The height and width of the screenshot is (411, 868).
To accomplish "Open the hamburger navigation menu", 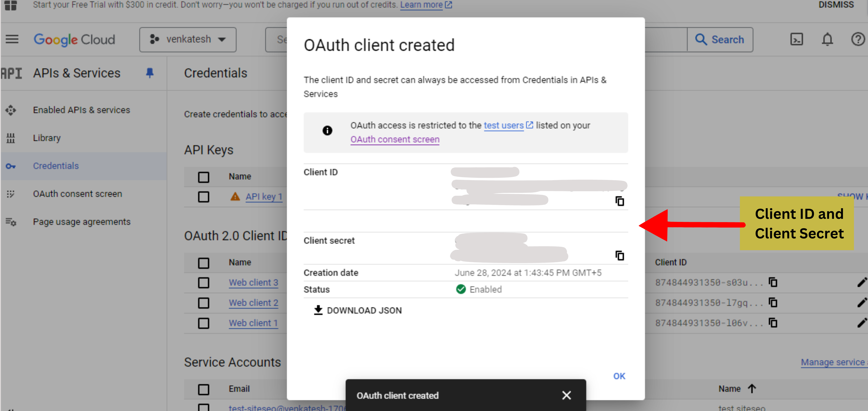I will [12, 39].
